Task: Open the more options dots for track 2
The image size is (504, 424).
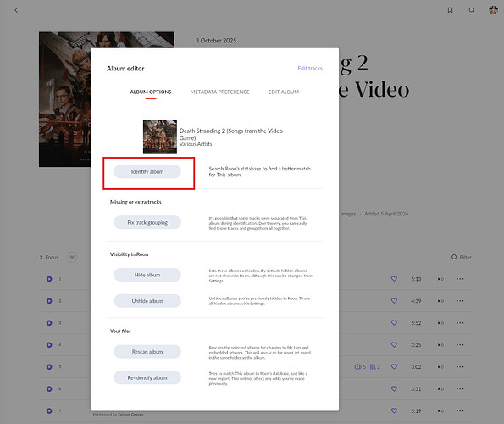Action: click(x=460, y=301)
